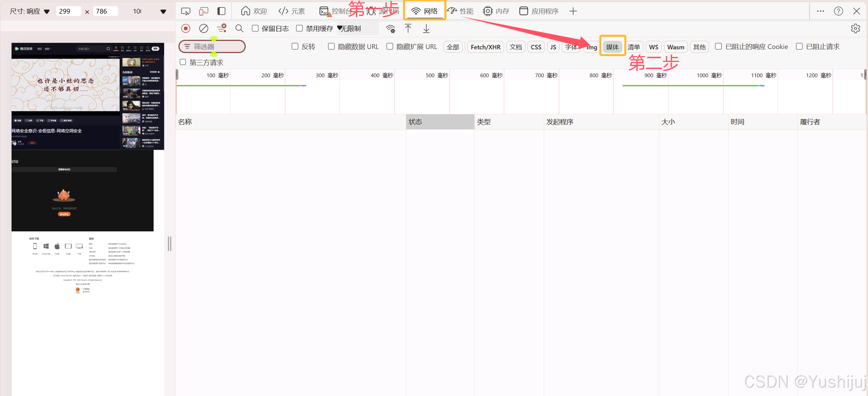Click the 筛选器 filter input field

[218, 47]
